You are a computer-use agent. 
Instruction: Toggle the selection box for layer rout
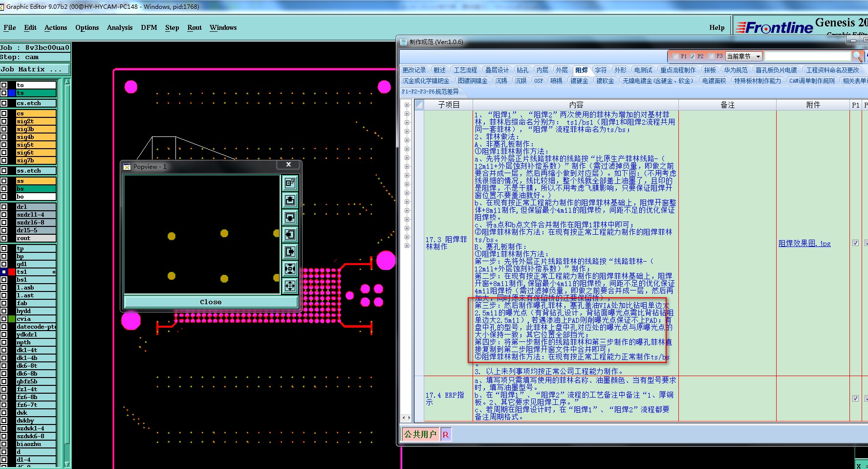pos(4,238)
